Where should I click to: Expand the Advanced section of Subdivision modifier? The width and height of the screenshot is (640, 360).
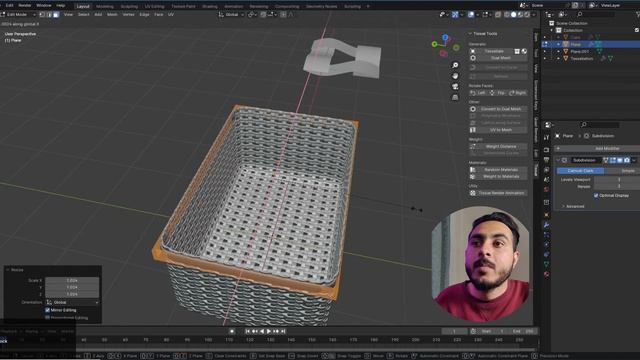[563, 206]
